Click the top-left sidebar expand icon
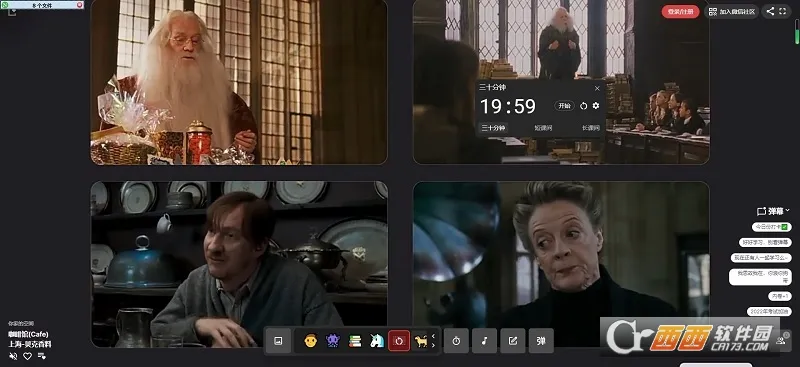The height and width of the screenshot is (367, 800). pos(12,12)
